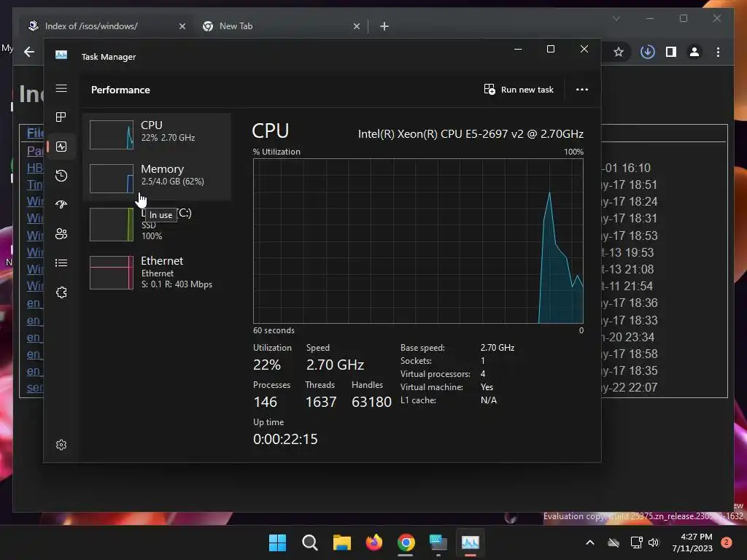Open a new browser tab with plus
Image resolution: width=747 pixels, height=560 pixels.
tap(384, 27)
